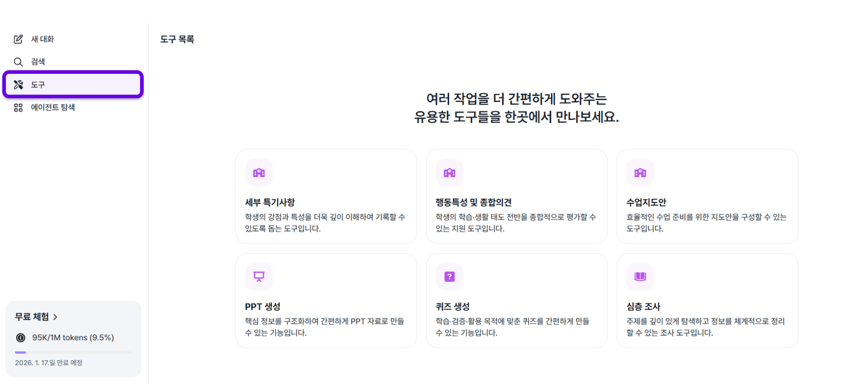This screenshot has height=390, width=868.
Task: Expand the 무료 체험 chevron arrow
Action: click(55, 317)
